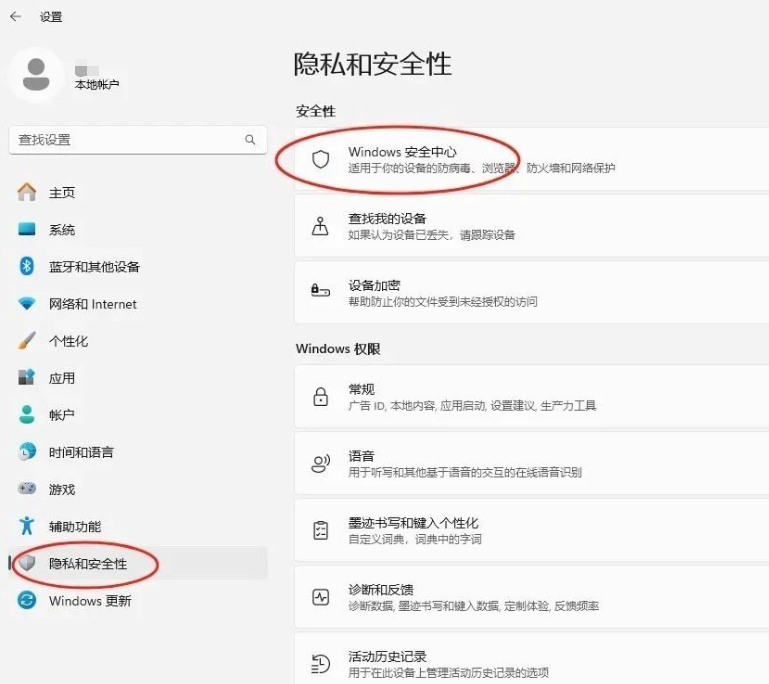This screenshot has height=684, width=769.
Task: Click the shield icon for 隐私和安全性
Action: click(26, 563)
